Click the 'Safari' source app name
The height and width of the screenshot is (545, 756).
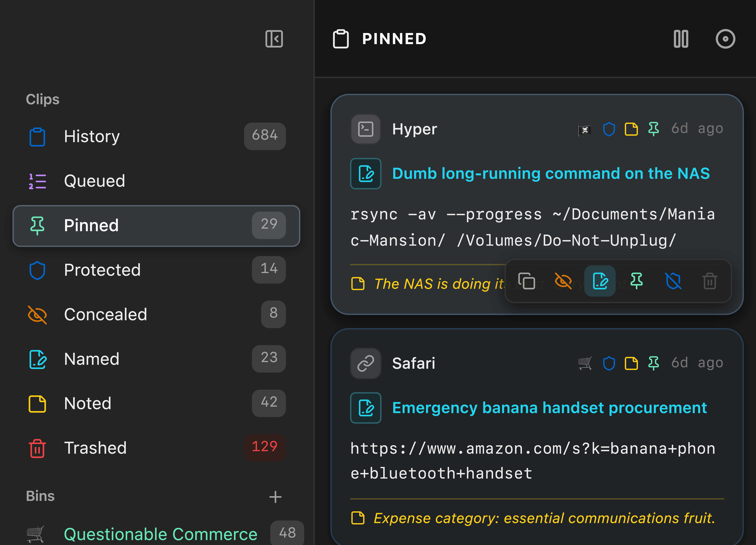414,364
